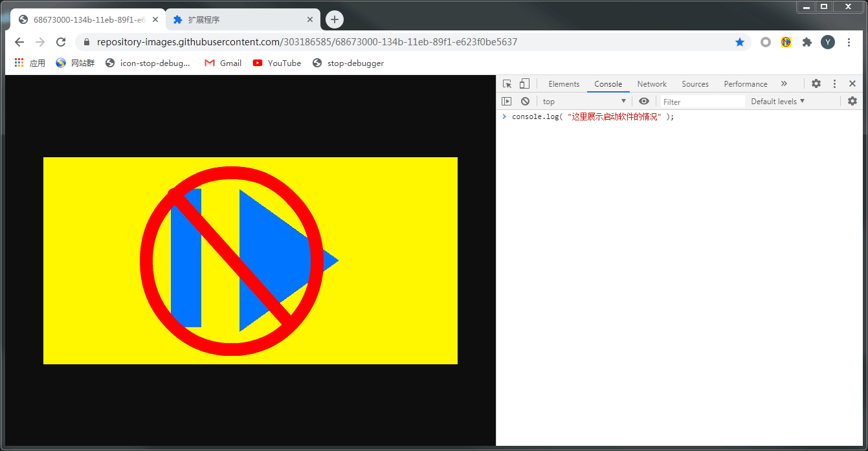
Task: Show the console sidebar
Action: tap(507, 101)
